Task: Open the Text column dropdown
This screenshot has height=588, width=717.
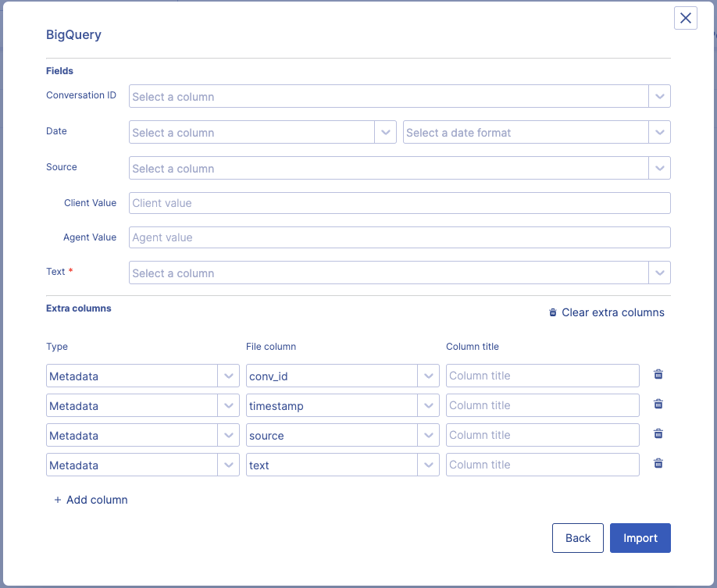Action: point(399,273)
